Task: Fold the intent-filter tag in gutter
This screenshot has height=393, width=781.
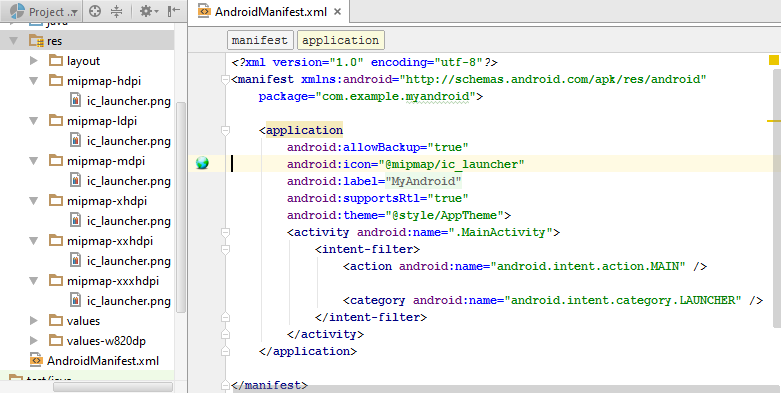Action: (225, 250)
